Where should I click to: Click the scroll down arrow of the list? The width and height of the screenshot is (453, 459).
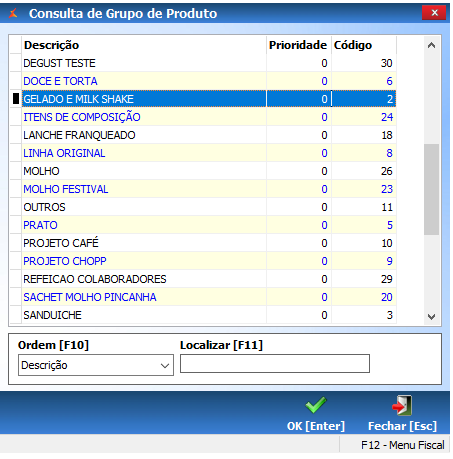point(431,317)
